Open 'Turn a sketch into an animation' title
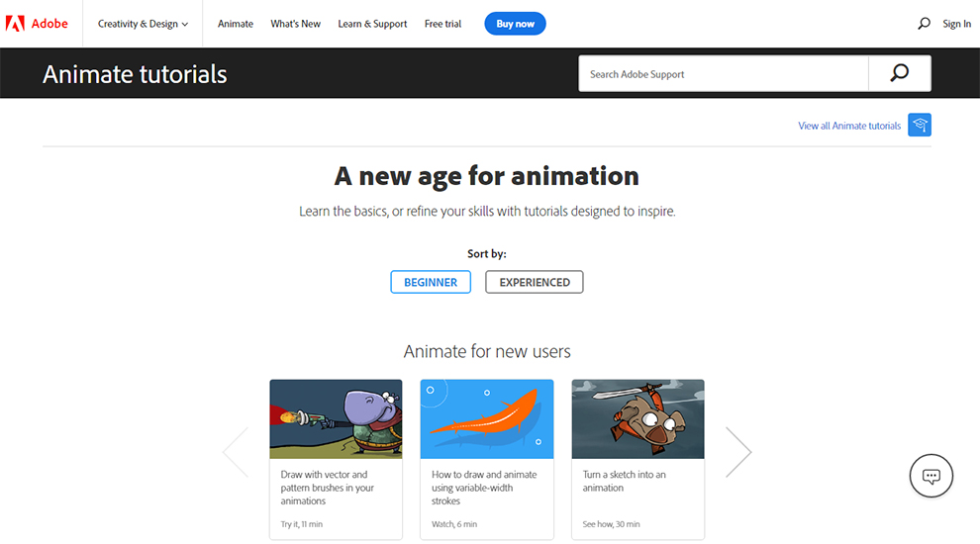The width and height of the screenshot is (980, 544). [x=624, y=481]
